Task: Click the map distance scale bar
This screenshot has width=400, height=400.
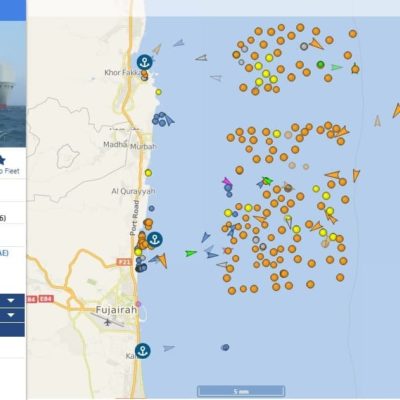Action: [x=241, y=391]
